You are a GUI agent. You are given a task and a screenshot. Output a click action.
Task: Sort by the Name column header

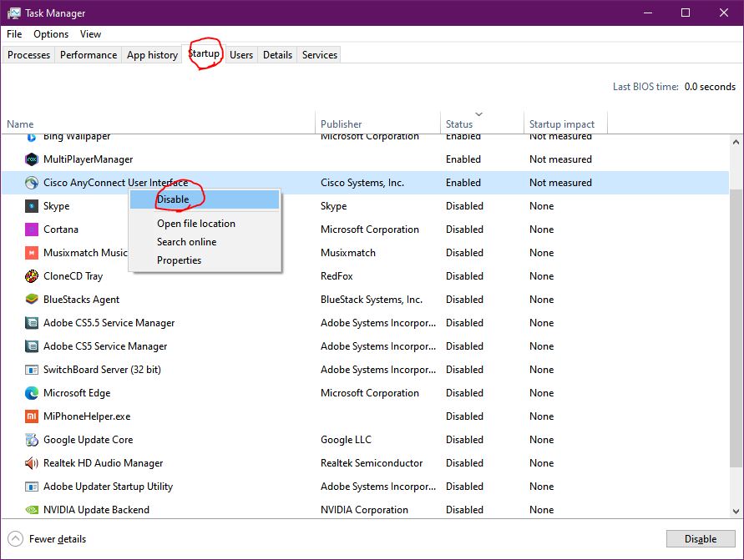(158, 124)
